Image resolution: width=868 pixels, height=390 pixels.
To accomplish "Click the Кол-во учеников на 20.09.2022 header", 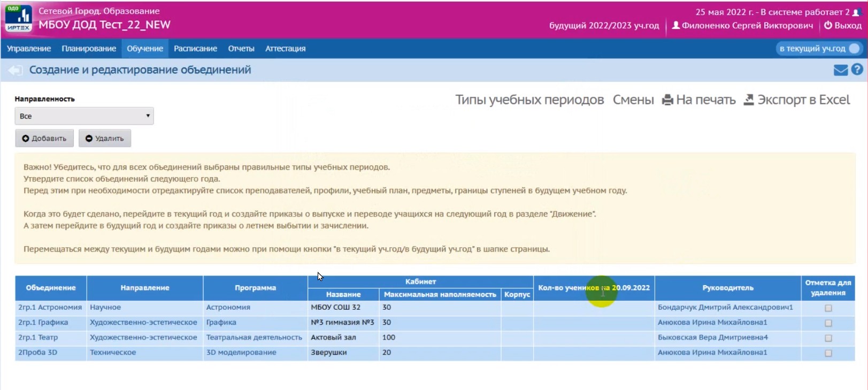I will 594,288.
